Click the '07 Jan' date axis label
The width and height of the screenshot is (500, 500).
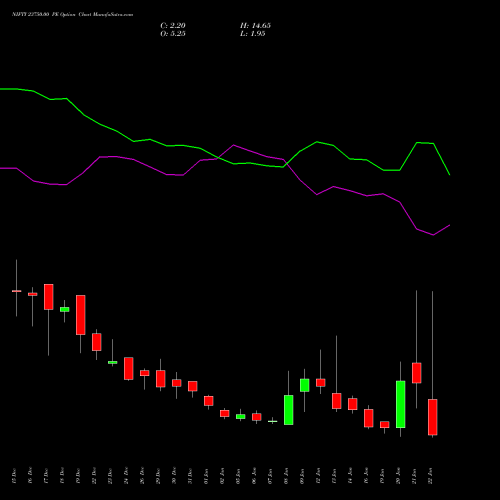[270, 476]
